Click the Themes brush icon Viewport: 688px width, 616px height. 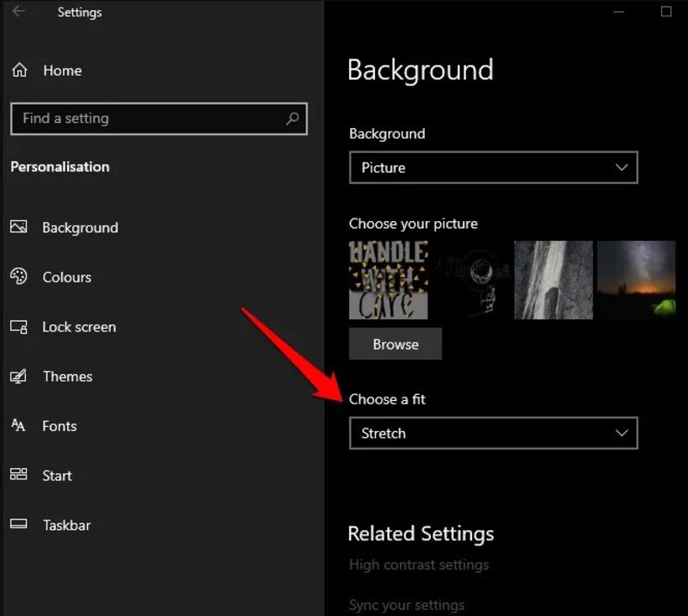[x=18, y=376]
